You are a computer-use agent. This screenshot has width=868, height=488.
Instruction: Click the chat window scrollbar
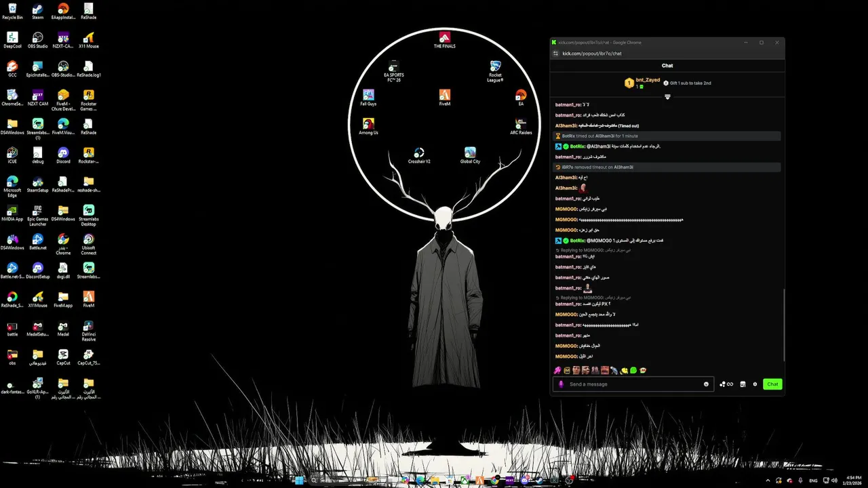point(783,325)
